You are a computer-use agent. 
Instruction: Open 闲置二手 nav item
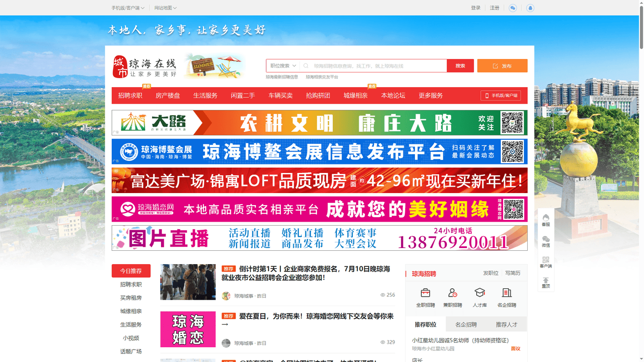point(243,96)
